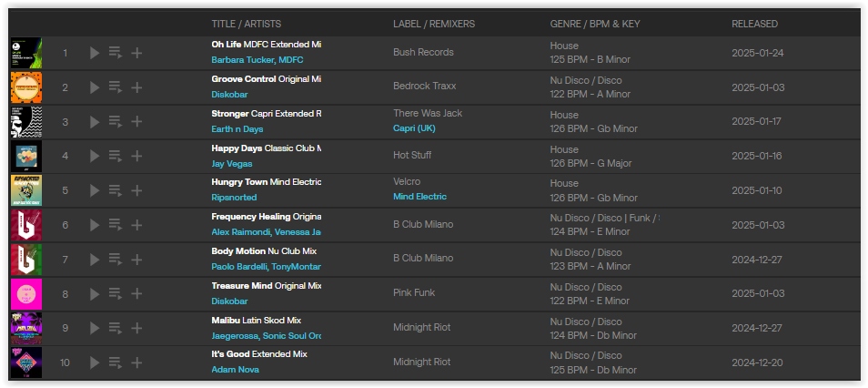Viewport: 868px width, 388px height.
Task: Play It's Good Extended Mix
Action: point(95,362)
